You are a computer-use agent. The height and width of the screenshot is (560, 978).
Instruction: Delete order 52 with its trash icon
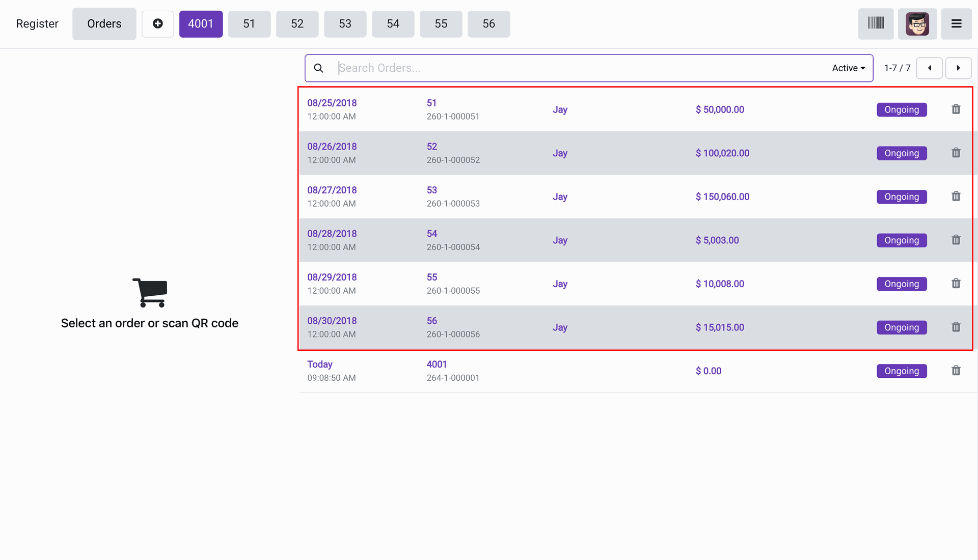(x=956, y=153)
